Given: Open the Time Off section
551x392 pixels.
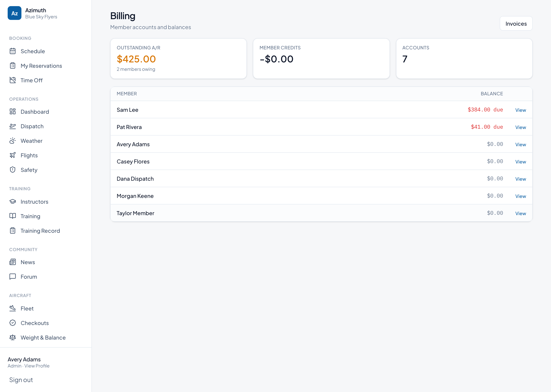Looking at the screenshot, I should pyautogui.click(x=32, y=80).
